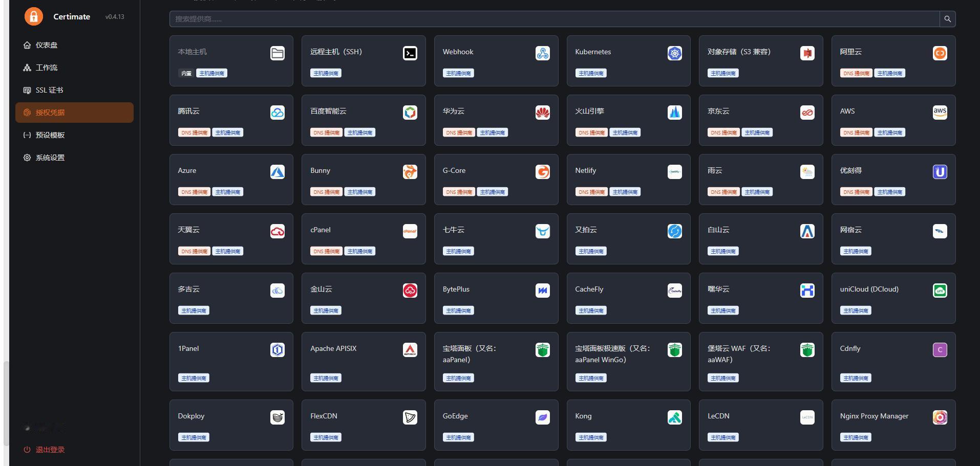Click the 主机提供商 tag on Webhook
Screen dimensions: 980x466
click(x=458, y=73)
